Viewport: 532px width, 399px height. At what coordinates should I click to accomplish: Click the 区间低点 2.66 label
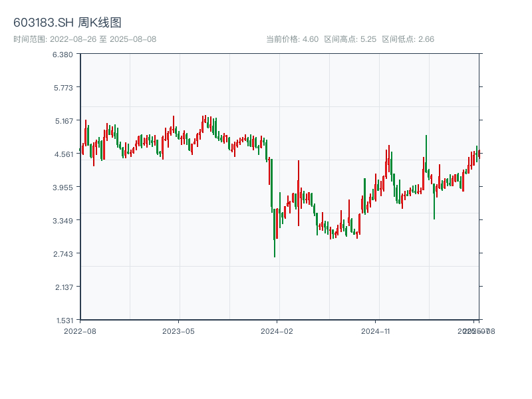(x=408, y=39)
